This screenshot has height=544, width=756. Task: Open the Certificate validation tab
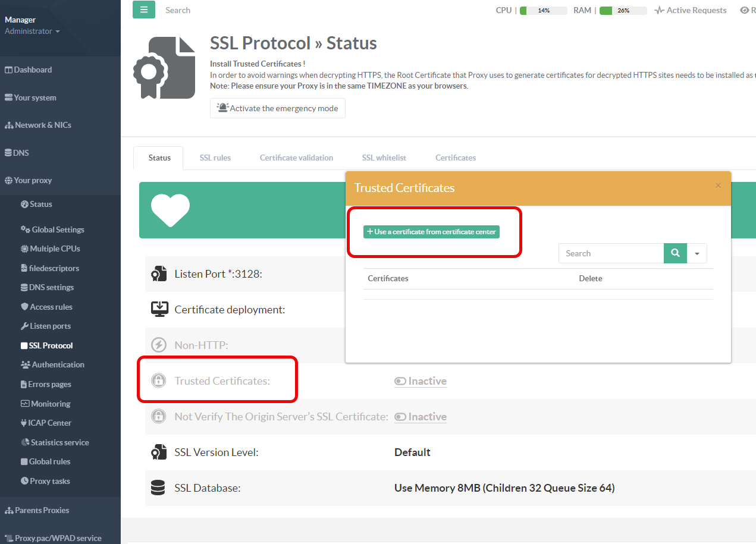[x=296, y=158]
